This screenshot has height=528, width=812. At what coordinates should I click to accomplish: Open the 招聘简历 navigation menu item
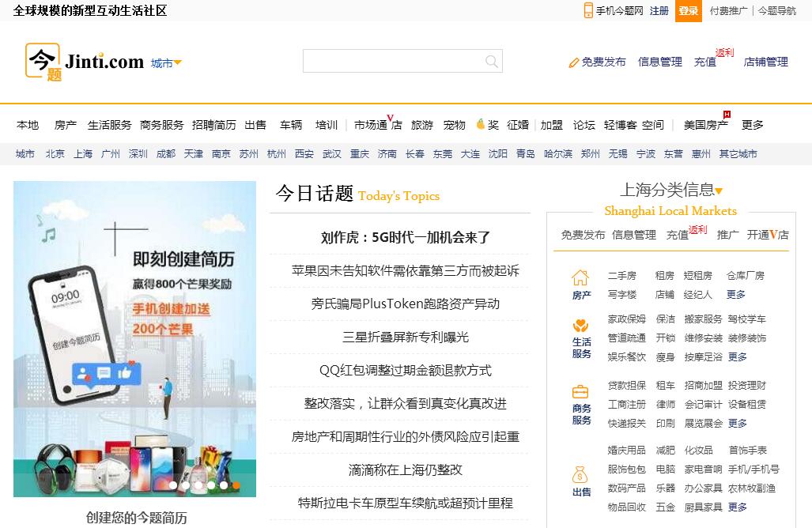[213, 125]
